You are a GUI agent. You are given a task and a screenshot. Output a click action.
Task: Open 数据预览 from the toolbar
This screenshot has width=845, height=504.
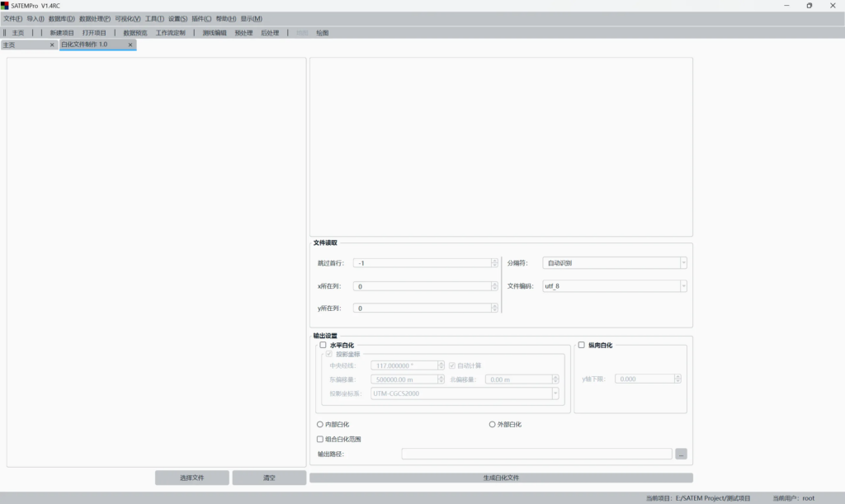tap(135, 33)
